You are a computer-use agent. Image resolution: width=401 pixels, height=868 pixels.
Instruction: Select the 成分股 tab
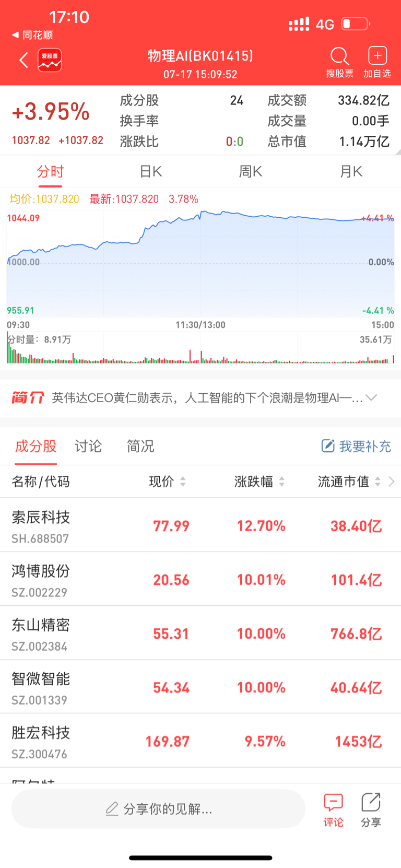click(36, 446)
